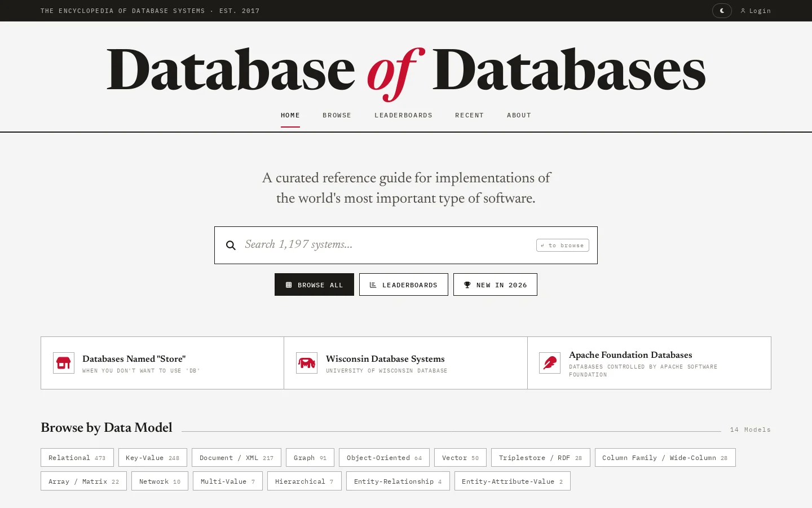The image size is (812, 508).
Task: Click the Browse All button label
Action: pyautogui.click(x=320, y=285)
